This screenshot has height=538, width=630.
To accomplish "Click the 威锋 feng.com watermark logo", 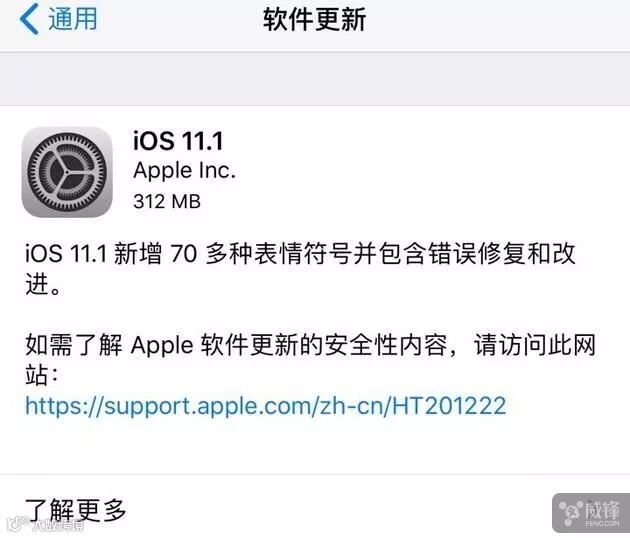I will (591, 513).
